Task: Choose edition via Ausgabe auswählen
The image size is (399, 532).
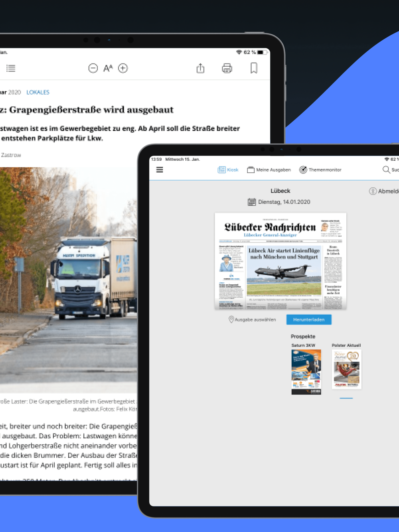Action: coord(252,319)
